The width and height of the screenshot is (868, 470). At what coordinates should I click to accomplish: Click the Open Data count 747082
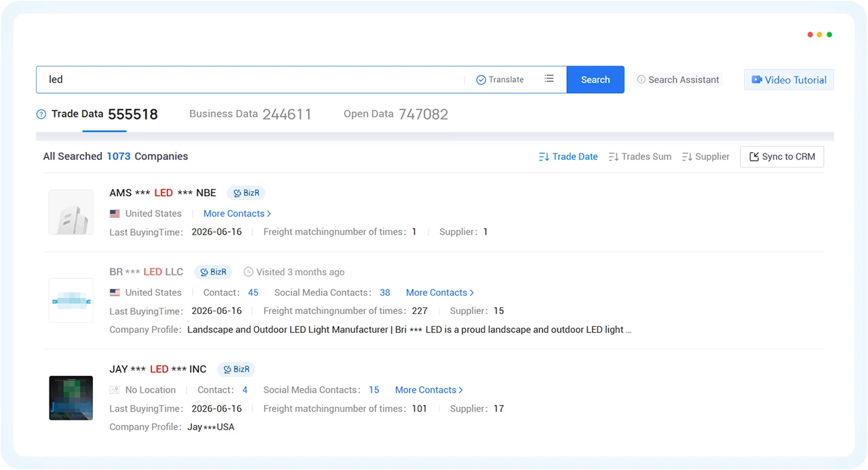423,115
